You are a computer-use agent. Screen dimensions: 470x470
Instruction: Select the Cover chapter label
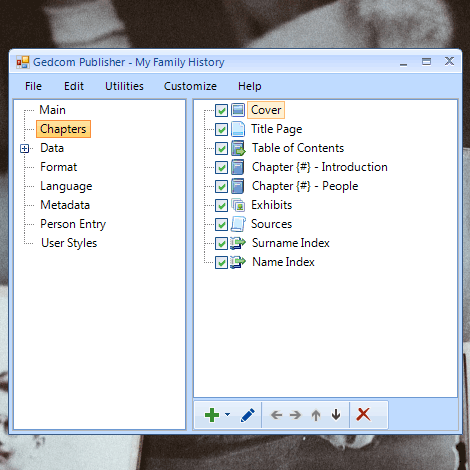pos(266,110)
